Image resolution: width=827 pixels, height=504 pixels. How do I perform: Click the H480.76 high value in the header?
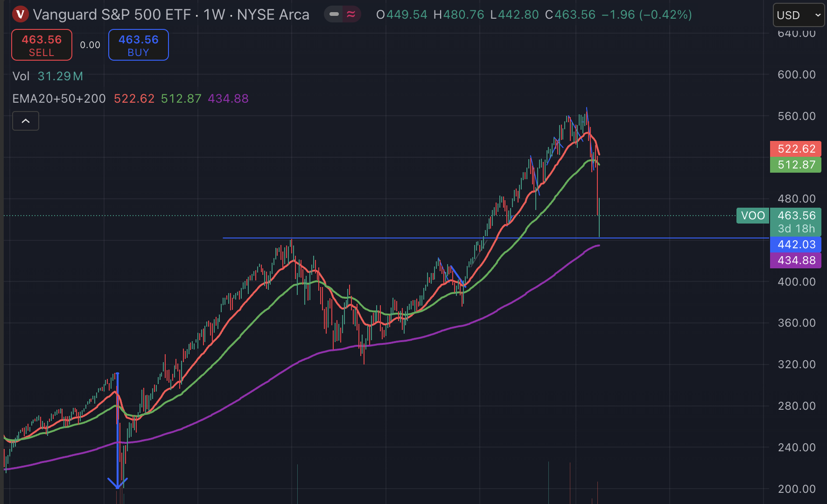pos(459,15)
